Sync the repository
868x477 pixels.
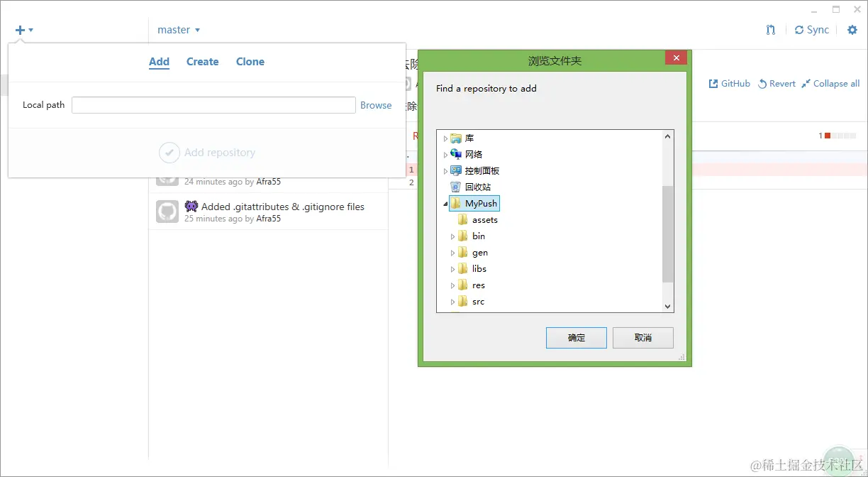click(812, 30)
